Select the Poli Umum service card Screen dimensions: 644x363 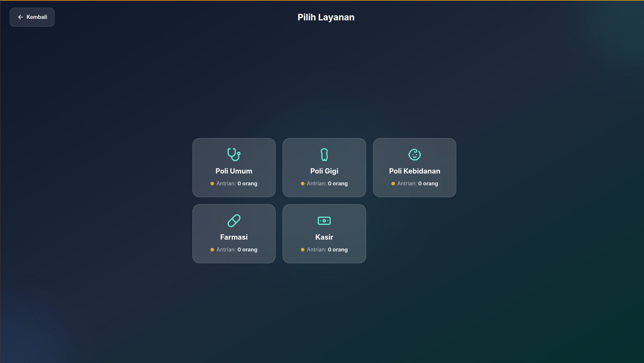pos(234,167)
